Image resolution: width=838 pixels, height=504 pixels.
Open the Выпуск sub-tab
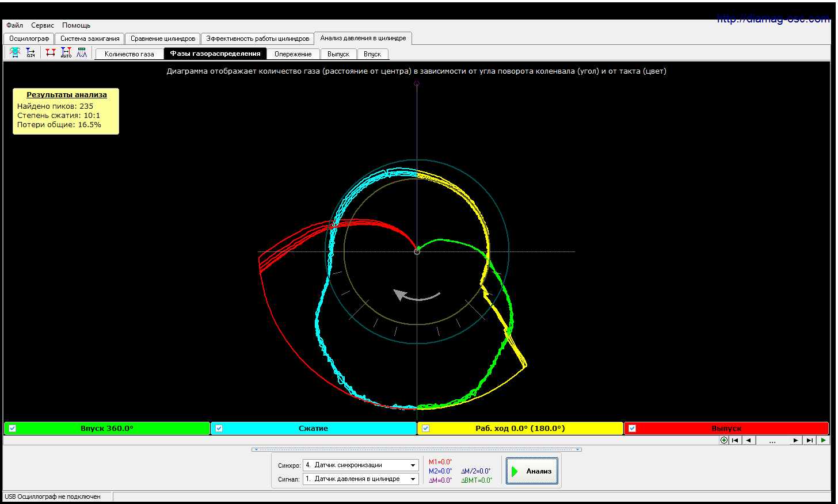tap(338, 54)
